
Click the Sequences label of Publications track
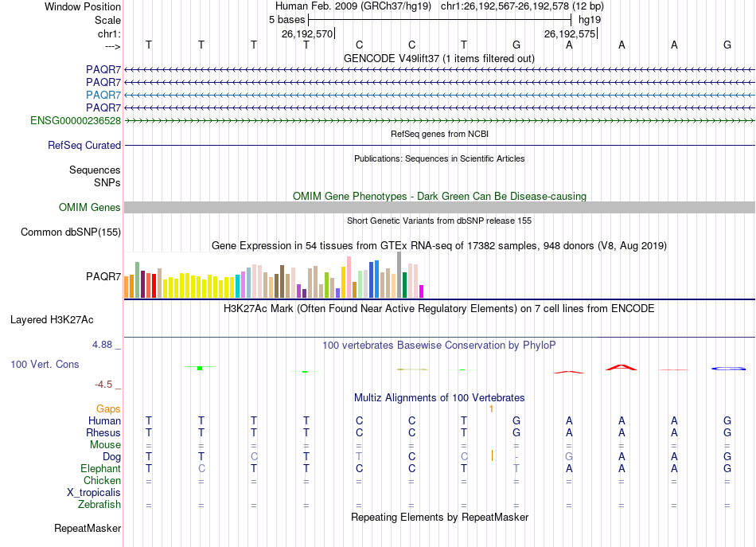point(95,170)
